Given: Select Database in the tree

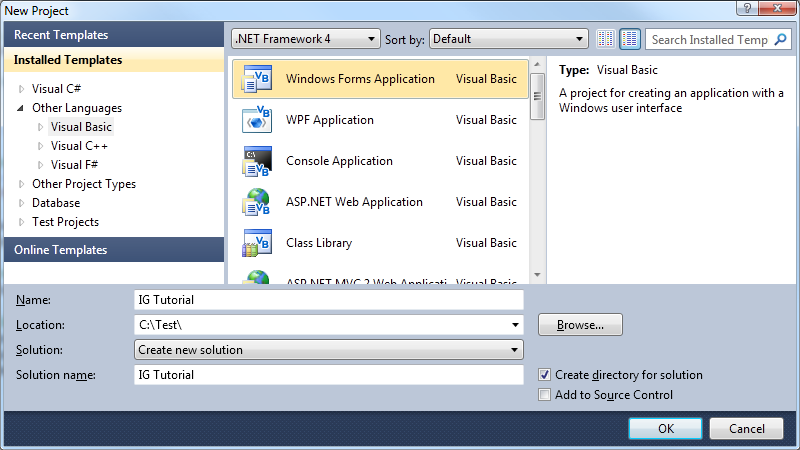Looking at the screenshot, I should tap(56, 203).
